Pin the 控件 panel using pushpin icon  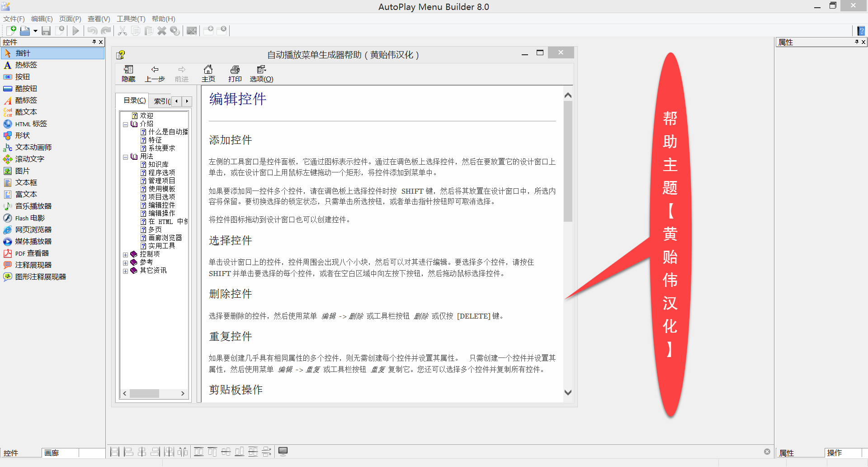click(x=94, y=42)
